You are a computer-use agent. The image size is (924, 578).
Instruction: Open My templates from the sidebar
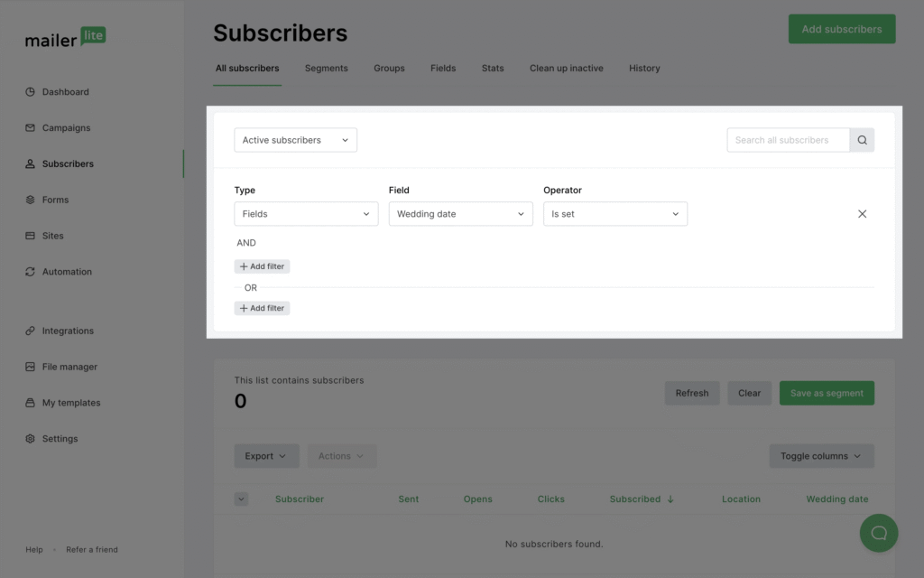coord(32,403)
